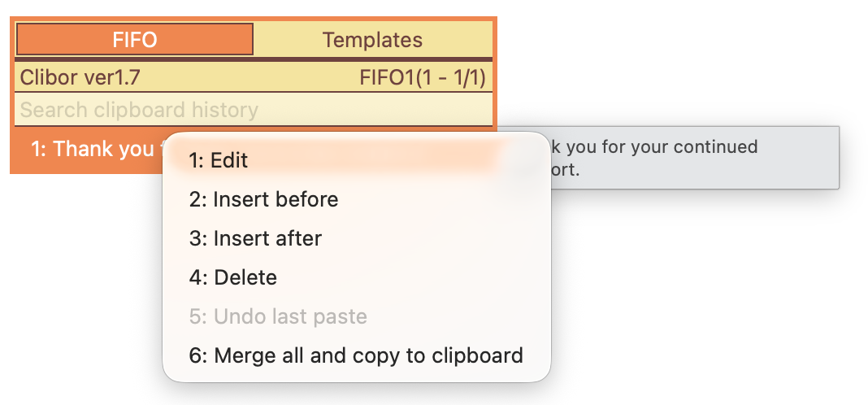This screenshot has height=405, width=868.
Task: Click the number 1 prefix of history entry
Action: coord(38,149)
